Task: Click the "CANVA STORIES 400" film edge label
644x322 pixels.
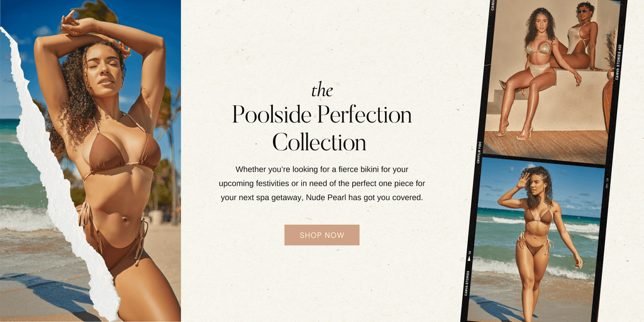Action: coord(618,62)
